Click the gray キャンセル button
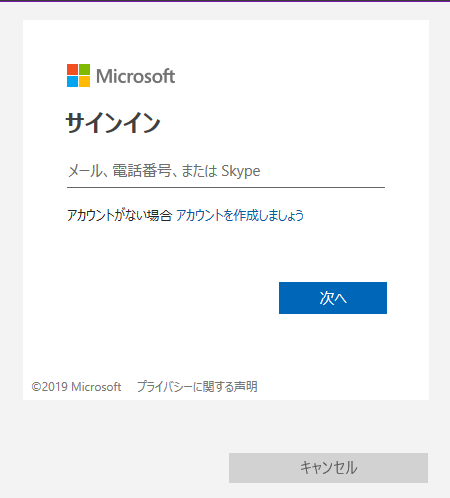 click(x=328, y=468)
